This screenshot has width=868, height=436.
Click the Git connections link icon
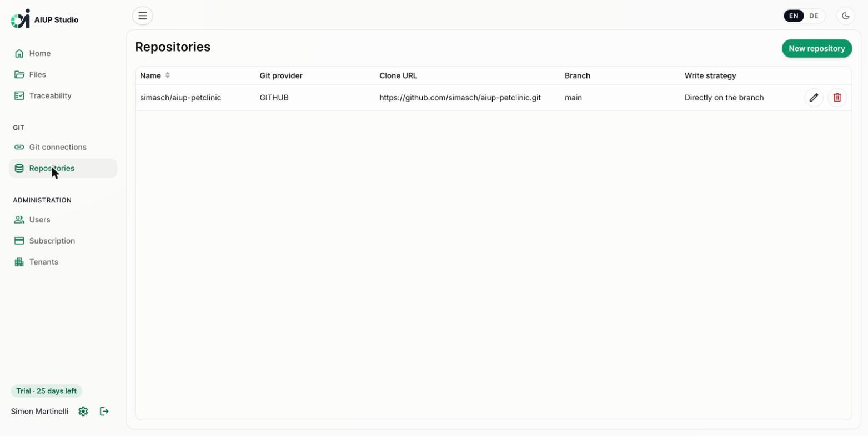pyautogui.click(x=19, y=147)
